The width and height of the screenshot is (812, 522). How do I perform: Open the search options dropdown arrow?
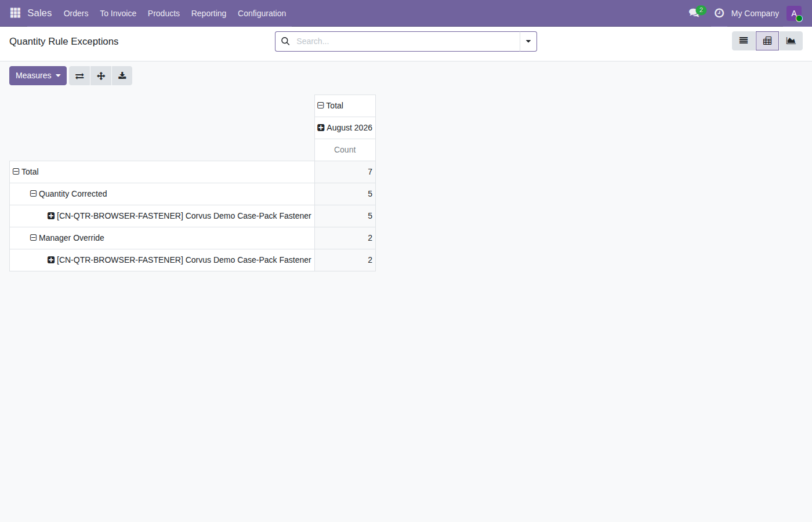[528, 41]
